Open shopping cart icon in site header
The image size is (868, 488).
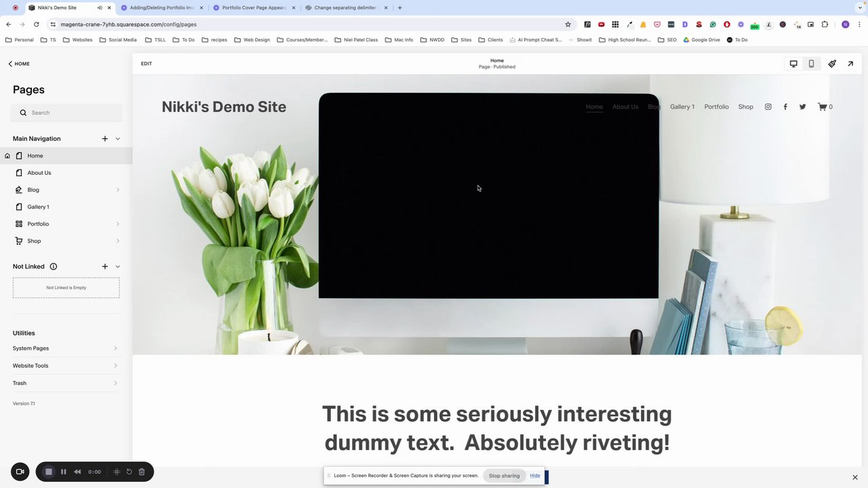822,106
